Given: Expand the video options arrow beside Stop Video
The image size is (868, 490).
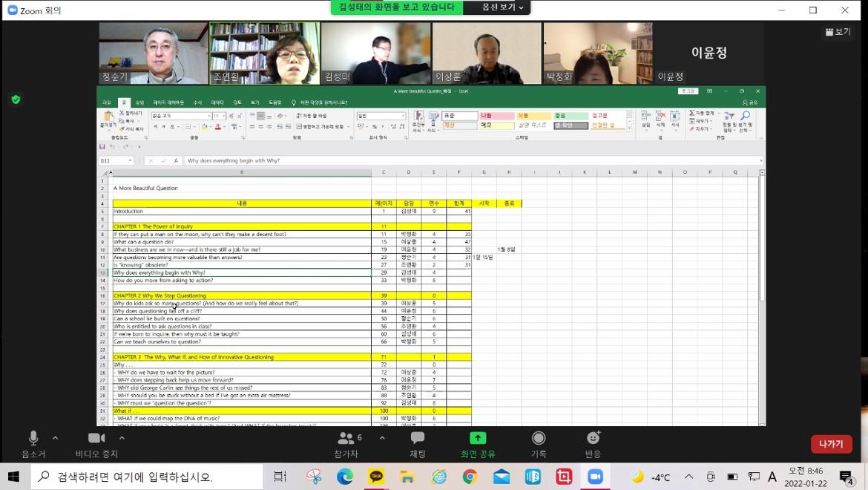Looking at the screenshot, I should click(x=122, y=437).
